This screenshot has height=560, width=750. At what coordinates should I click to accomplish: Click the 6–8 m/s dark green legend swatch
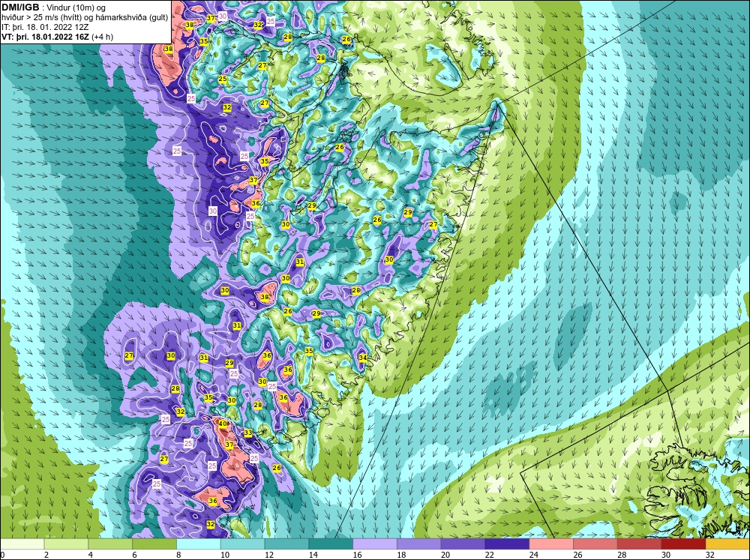[154, 544]
